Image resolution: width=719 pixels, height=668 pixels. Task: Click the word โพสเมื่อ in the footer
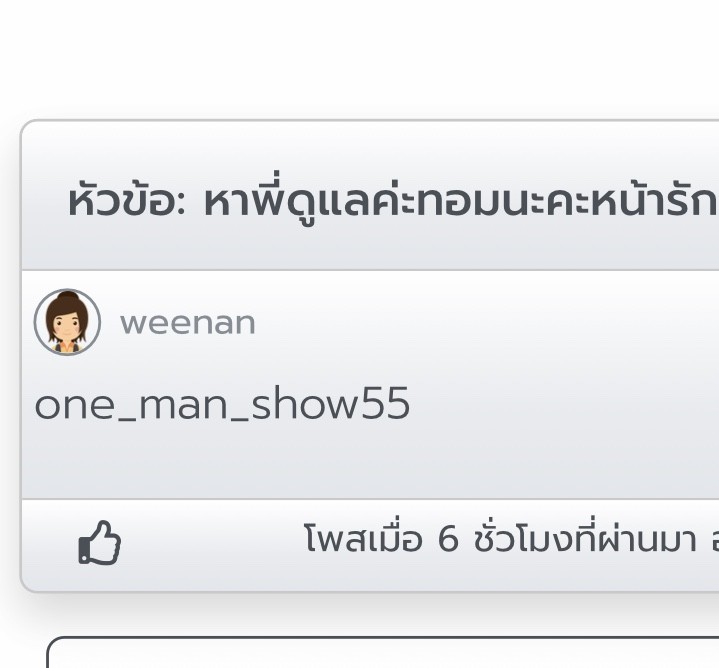363,538
